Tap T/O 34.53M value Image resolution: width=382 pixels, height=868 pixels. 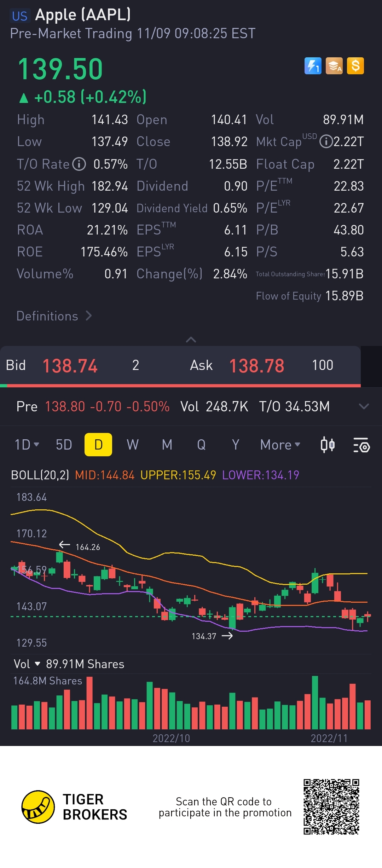(x=294, y=406)
